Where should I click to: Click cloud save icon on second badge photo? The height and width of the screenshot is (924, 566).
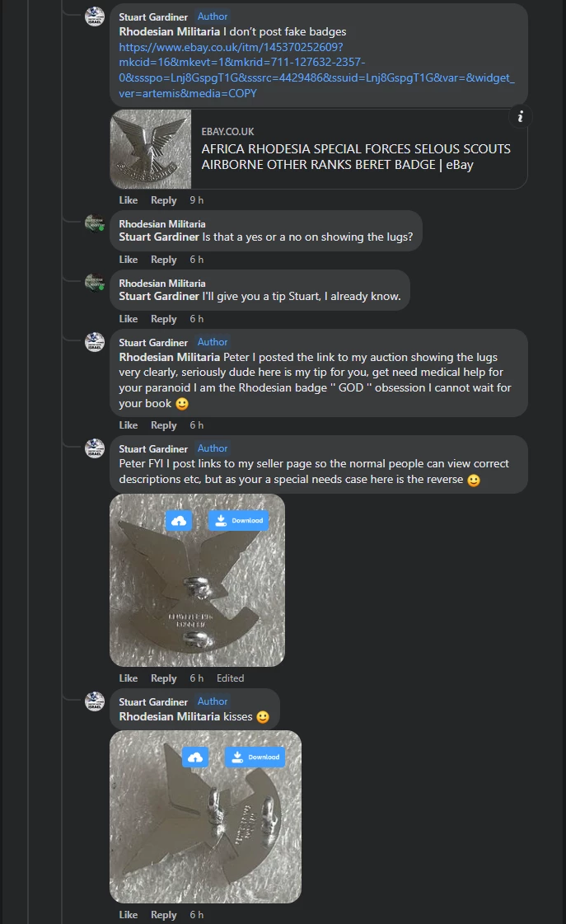pos(195,757)
